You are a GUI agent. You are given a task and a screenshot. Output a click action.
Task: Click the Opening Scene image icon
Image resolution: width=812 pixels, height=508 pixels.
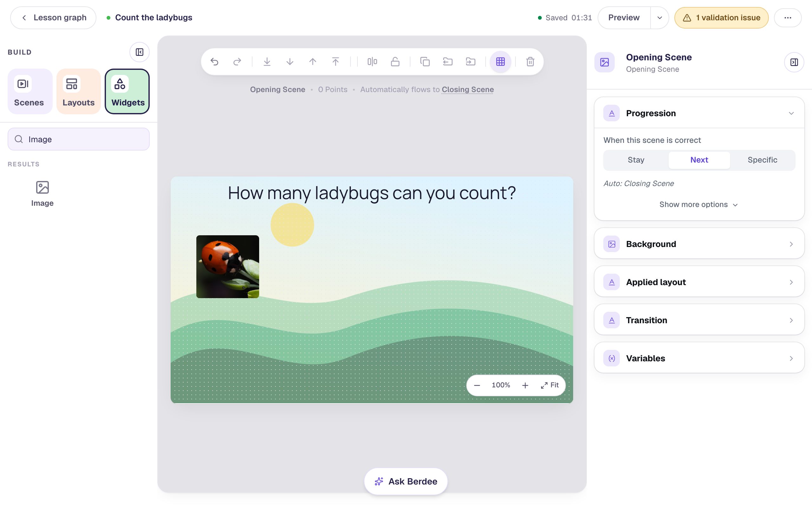(x=604, y=62)
